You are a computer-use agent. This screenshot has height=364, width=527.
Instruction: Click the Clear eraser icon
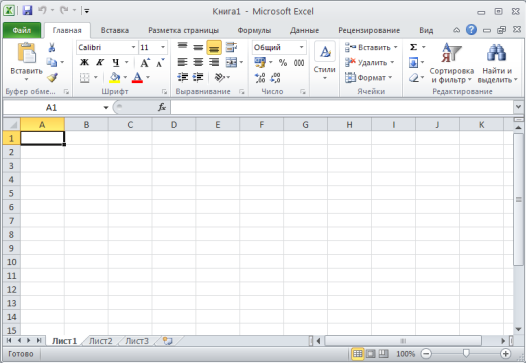tap(414, 78)
